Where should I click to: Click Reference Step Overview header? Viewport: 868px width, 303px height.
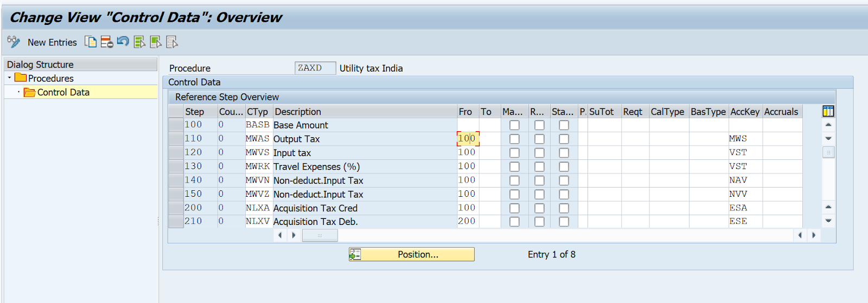[502, 97]
